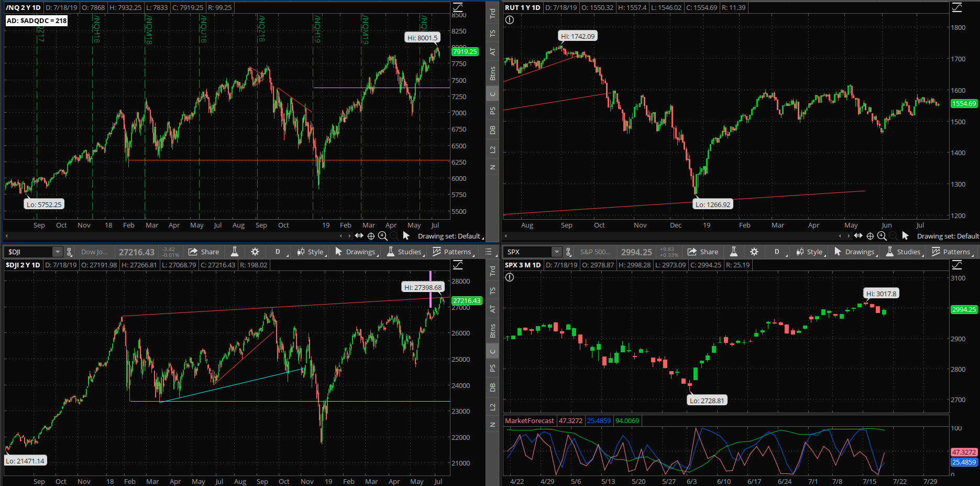Toggle the Btns side panel beside /NQ chart
The height and width of the screenshot is (486, 980).
coord(492,73)
